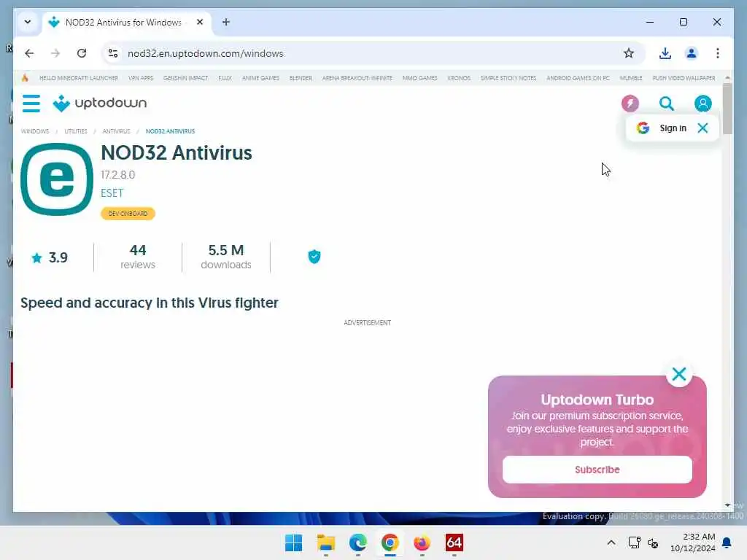Open HELLO MINECRAFT! LAUNCHER link
Image resolution: width=747 pixels, height=560 pixels.
point(79,78)
